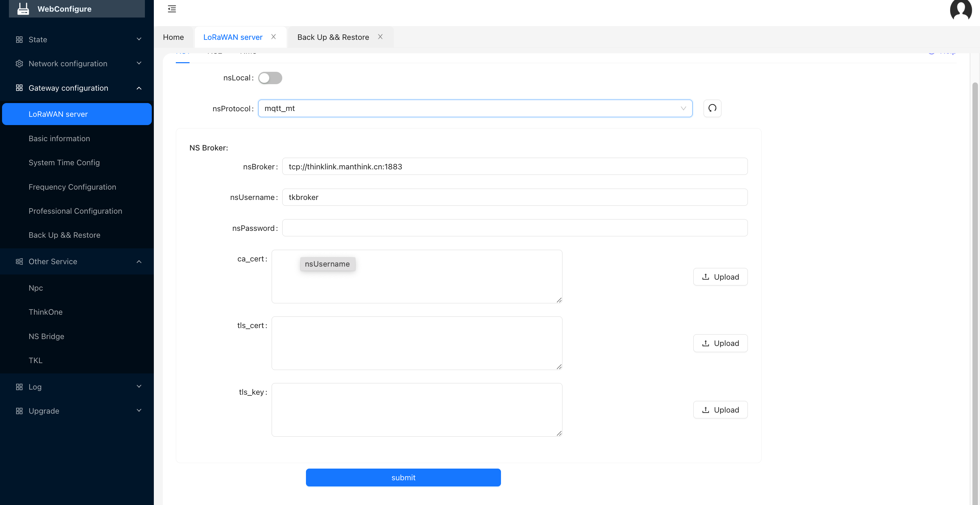Collapse the sidebar with the hamburger icon

point(172,9)
